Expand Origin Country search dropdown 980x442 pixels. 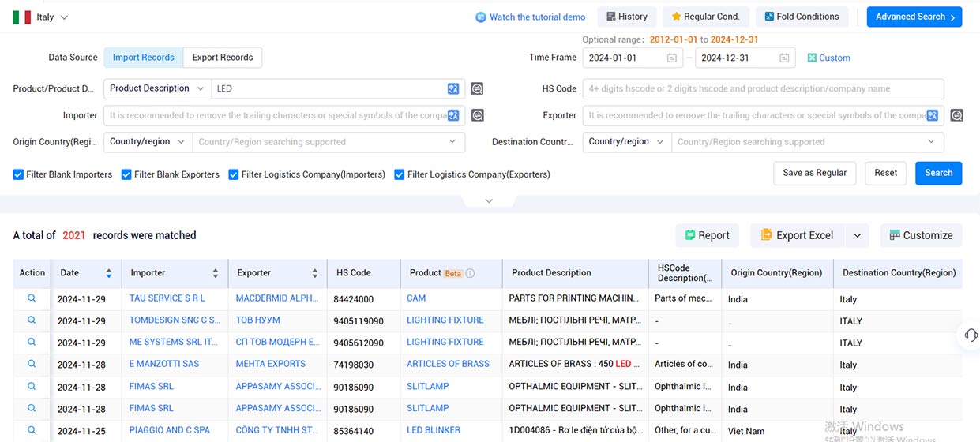click(x=452, y=142)
